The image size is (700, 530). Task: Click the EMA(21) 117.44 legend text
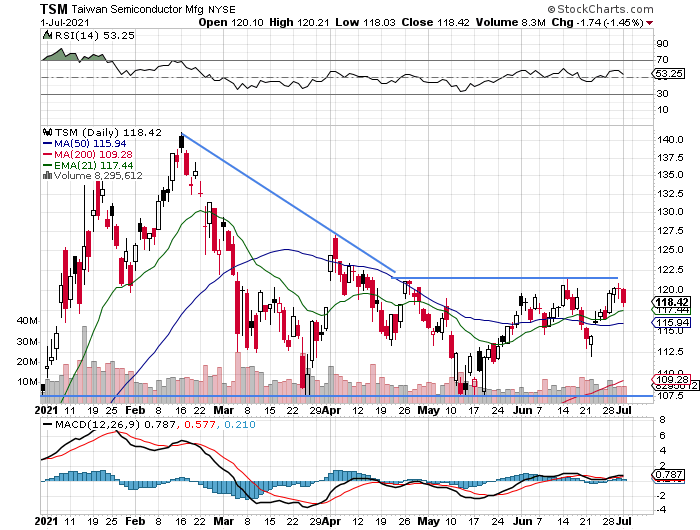[93, 166]
